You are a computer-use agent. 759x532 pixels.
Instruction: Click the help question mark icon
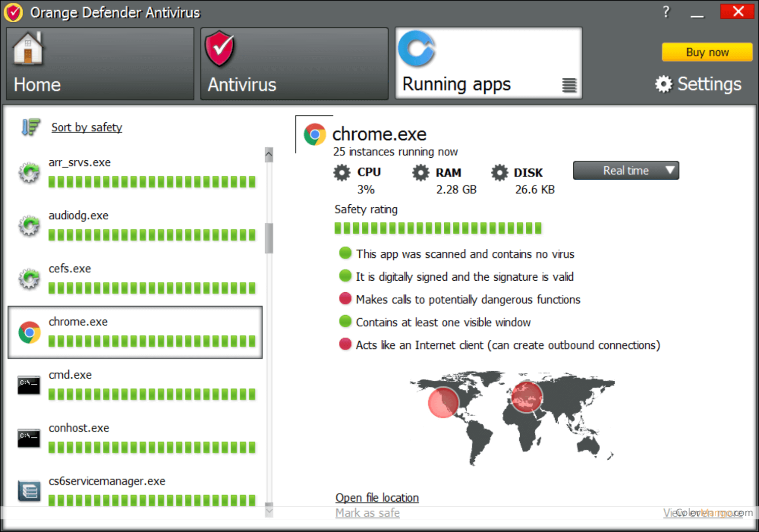click(x=666, y=12)
